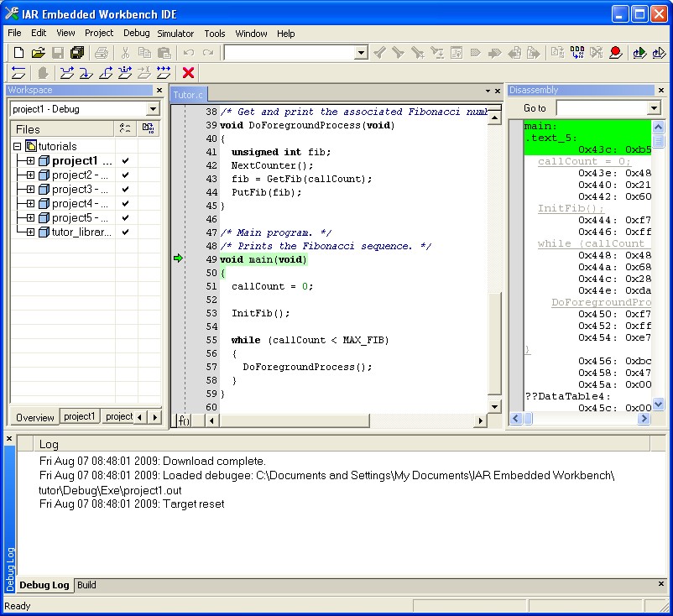Expand the project3 tree node

coord(30,190)
